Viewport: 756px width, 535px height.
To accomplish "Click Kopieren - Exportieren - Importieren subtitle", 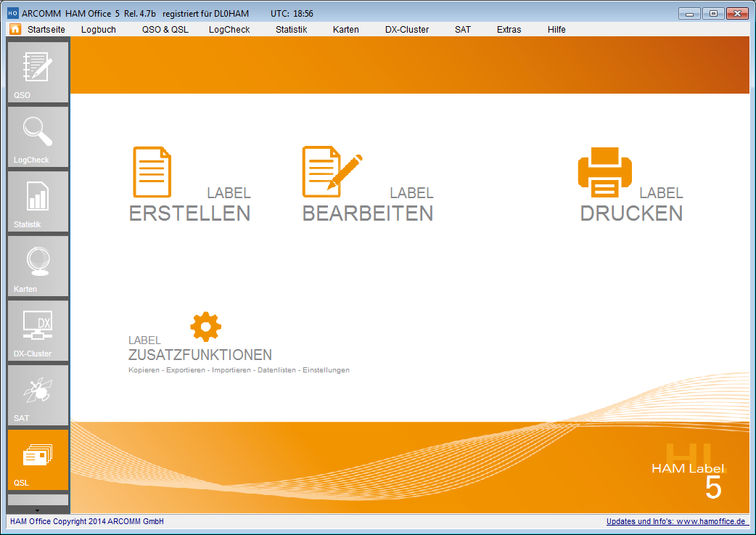I will tap(239, 370).
